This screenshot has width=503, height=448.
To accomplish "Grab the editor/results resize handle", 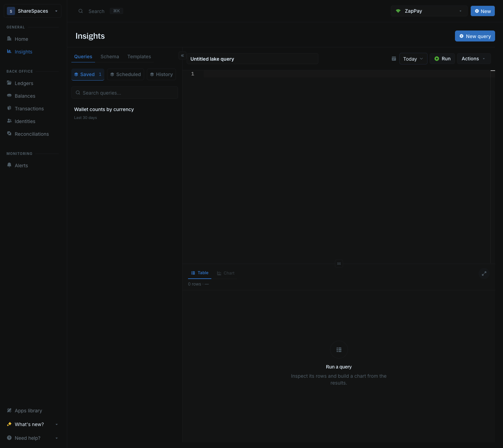I will coord(339,264).
